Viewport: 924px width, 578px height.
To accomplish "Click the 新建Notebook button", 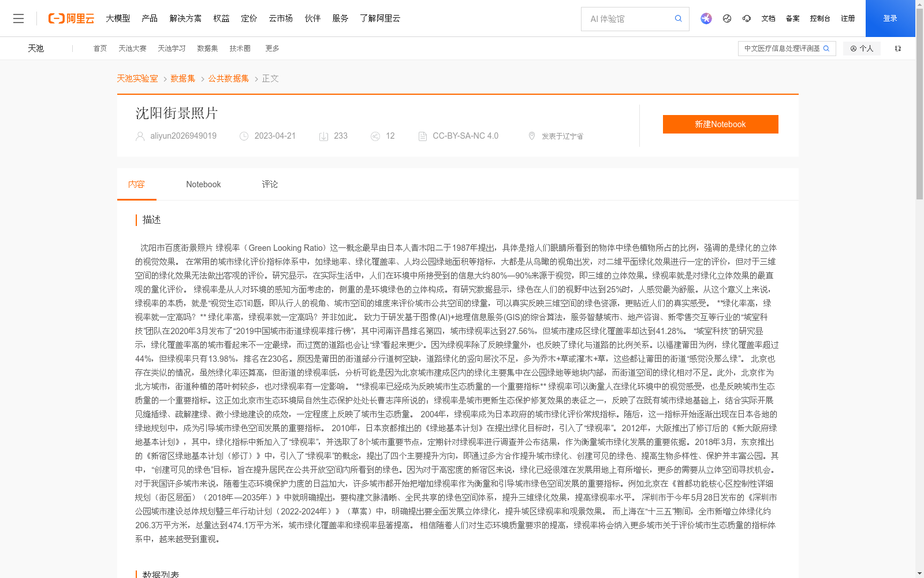I will tap(720, 124).
